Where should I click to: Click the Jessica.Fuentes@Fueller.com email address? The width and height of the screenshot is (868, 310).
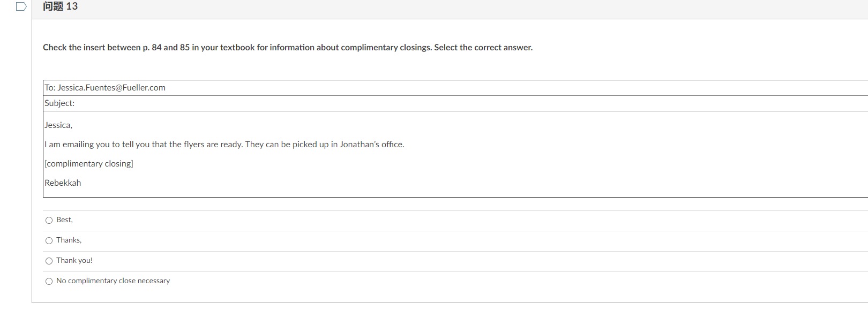pos(111,88)
